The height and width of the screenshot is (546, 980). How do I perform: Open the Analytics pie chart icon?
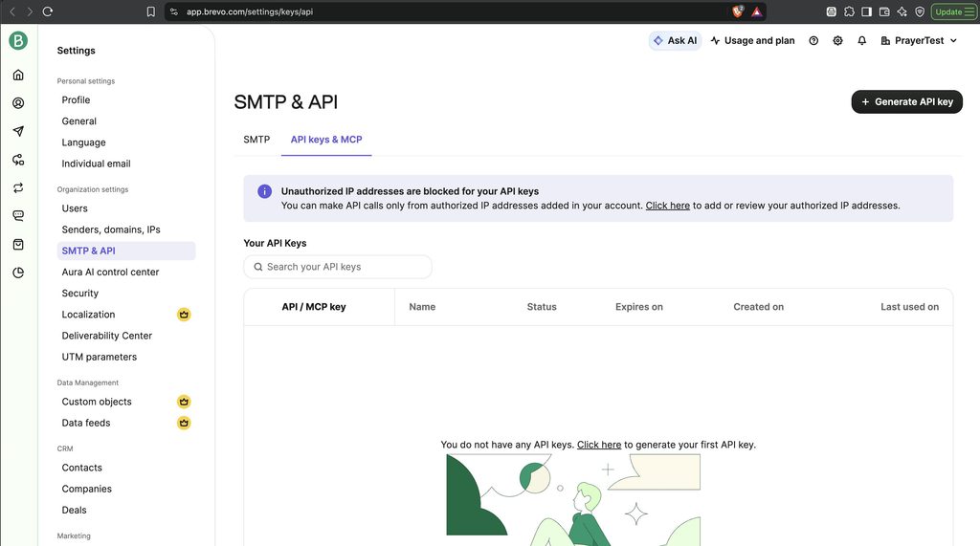pyautogui.click(x=18, y=273)
